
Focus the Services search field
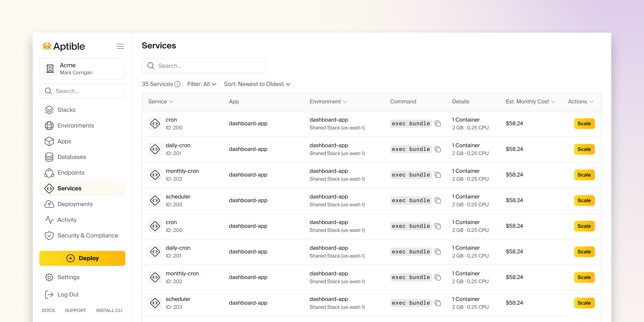204,66
